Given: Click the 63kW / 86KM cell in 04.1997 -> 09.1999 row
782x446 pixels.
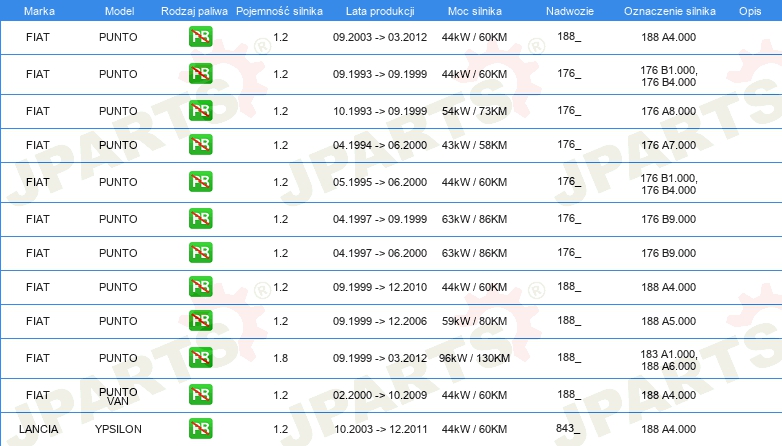Looking at the screenshot, I should click(474, 219).
